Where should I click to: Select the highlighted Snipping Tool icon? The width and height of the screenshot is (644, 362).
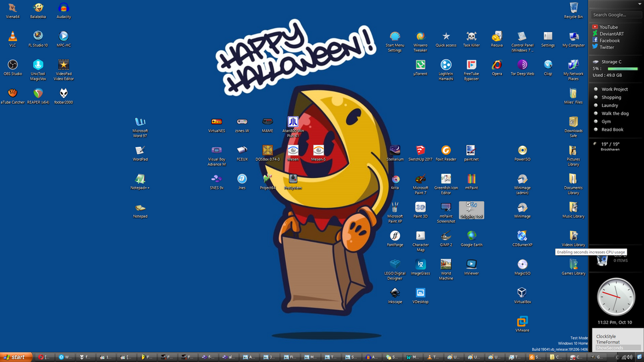(471, 210)
